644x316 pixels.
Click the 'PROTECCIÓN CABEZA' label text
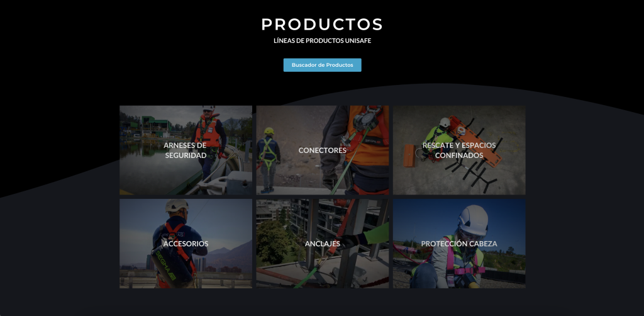pos(459,244)
